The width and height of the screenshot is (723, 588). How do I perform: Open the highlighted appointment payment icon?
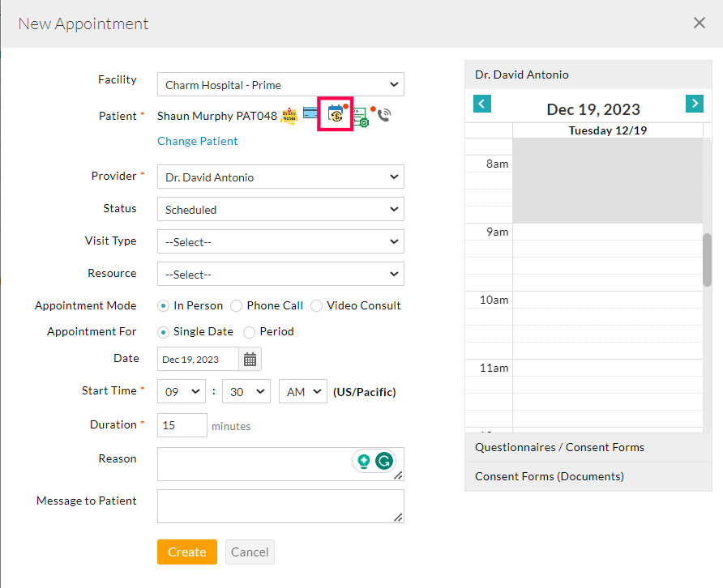tap(335, 114)
